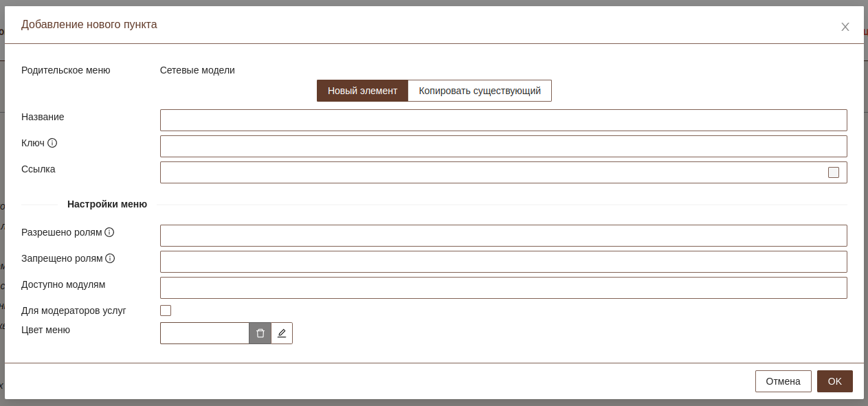Confirm with the OK button
Viewport: 868px width, 406px height.
[x=834, y=381]
